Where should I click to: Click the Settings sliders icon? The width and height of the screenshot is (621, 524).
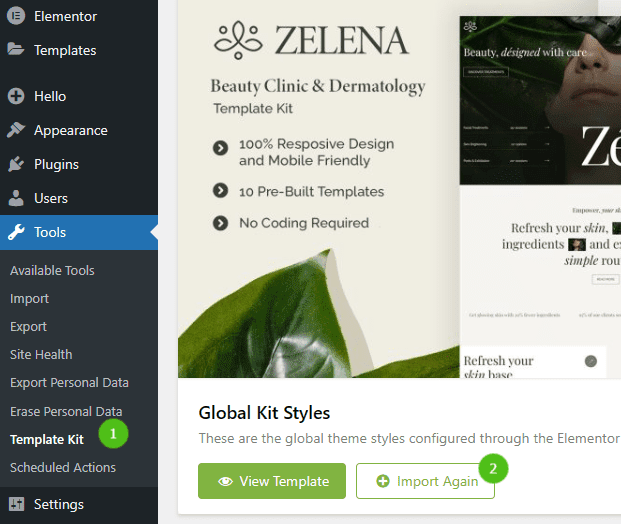pyautogui.click(x=16, y=504)
